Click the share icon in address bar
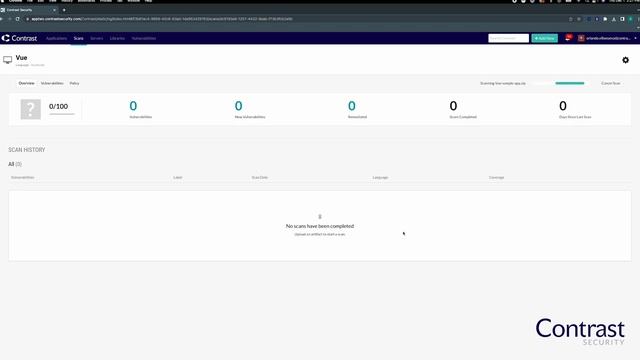 [x=571, y=19]
